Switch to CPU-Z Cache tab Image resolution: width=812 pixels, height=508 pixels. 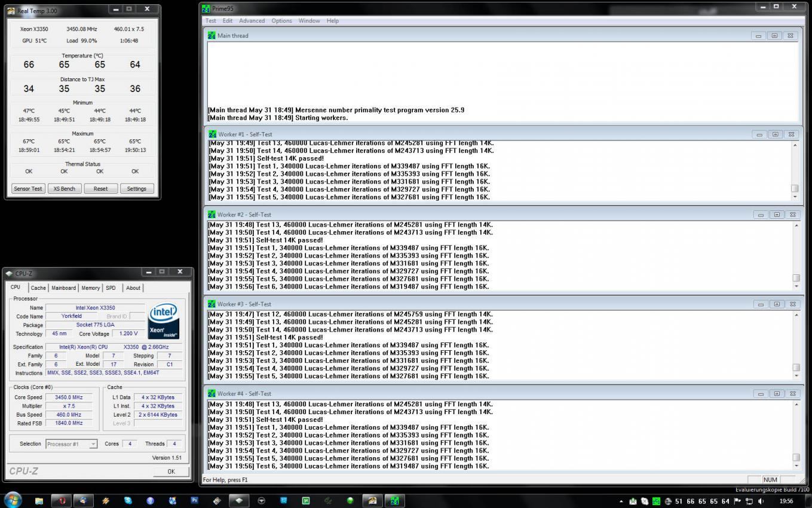tap(38, 288)
